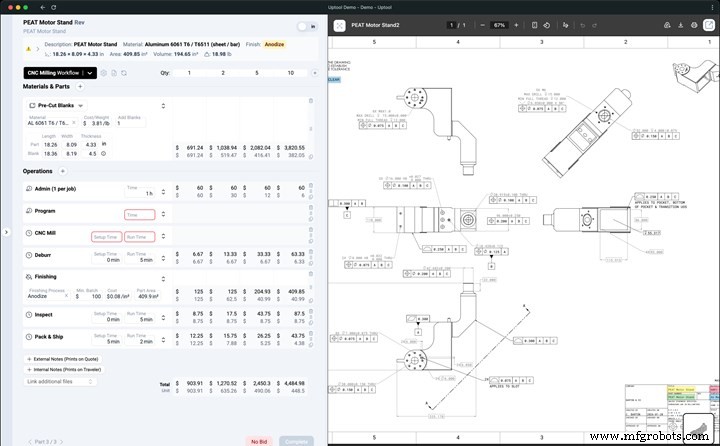
Task: Click the refresh icon next to workflow dropdown
Action: (124, 73)
